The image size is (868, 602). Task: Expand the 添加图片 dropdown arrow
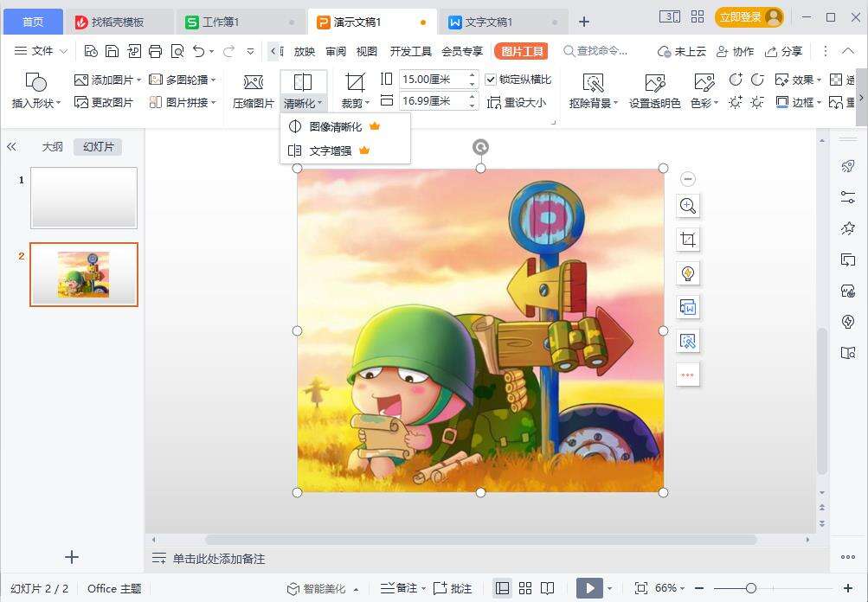point(139,80)
